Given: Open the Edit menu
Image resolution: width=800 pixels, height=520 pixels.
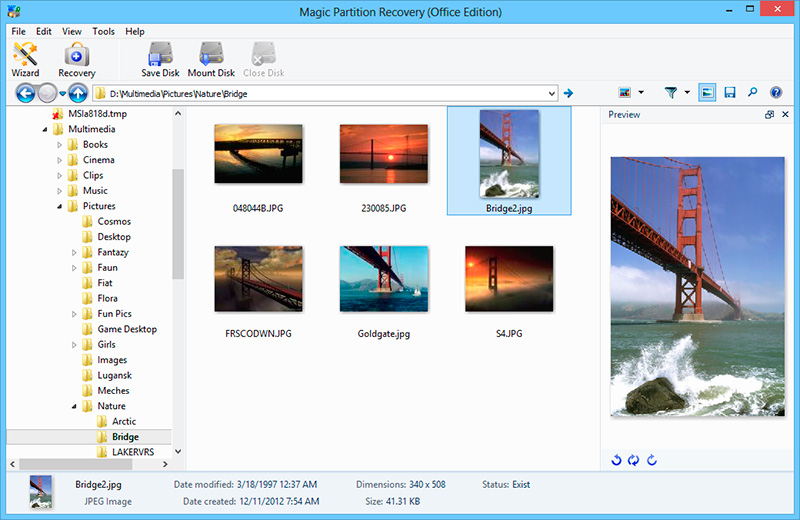Looking at the screenshot, I should point(43,31).
